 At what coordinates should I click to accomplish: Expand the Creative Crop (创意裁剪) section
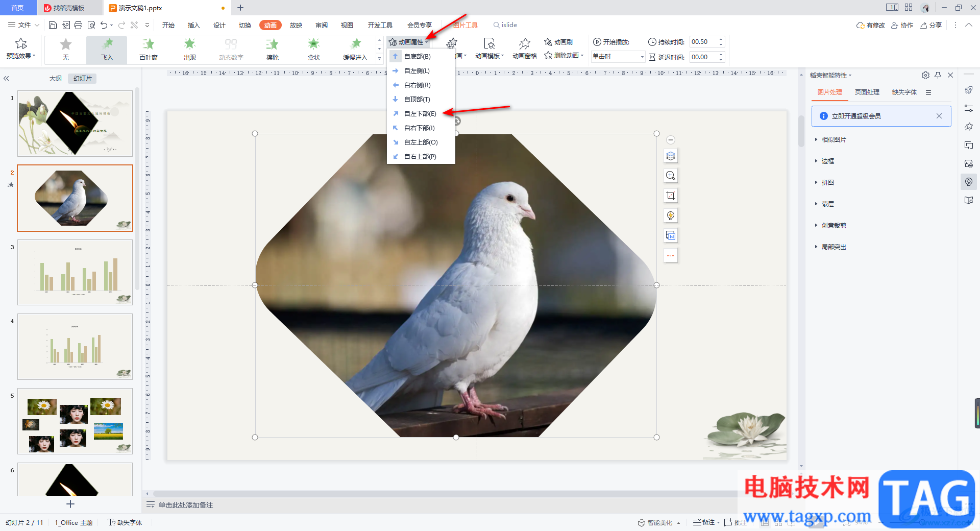click(833, 225)
